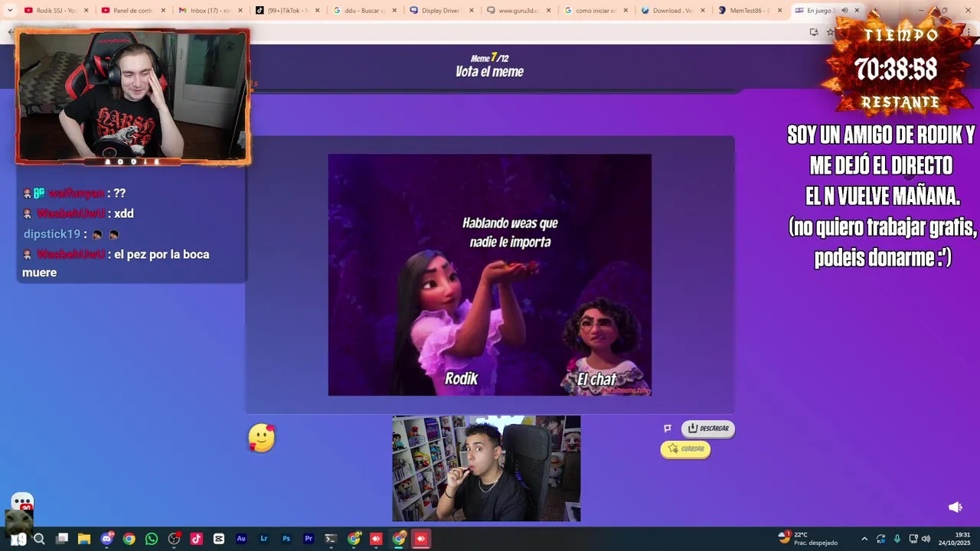Click the yellow GUARDAR save button
Screen dimensions: 980x551
click(x=685, y=449)
